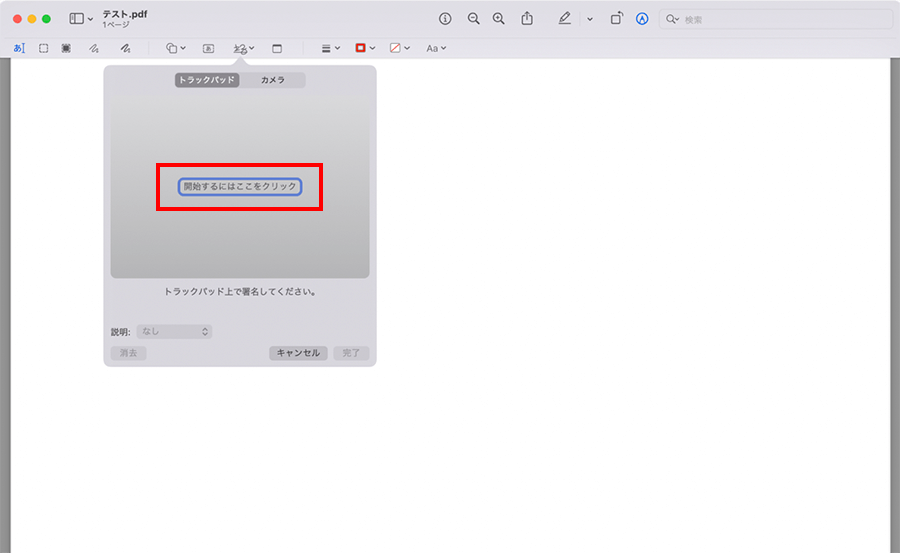Open the Shapes menu
Image resolution: width=900 pixels, height=553 pixels.
point(176,48)
